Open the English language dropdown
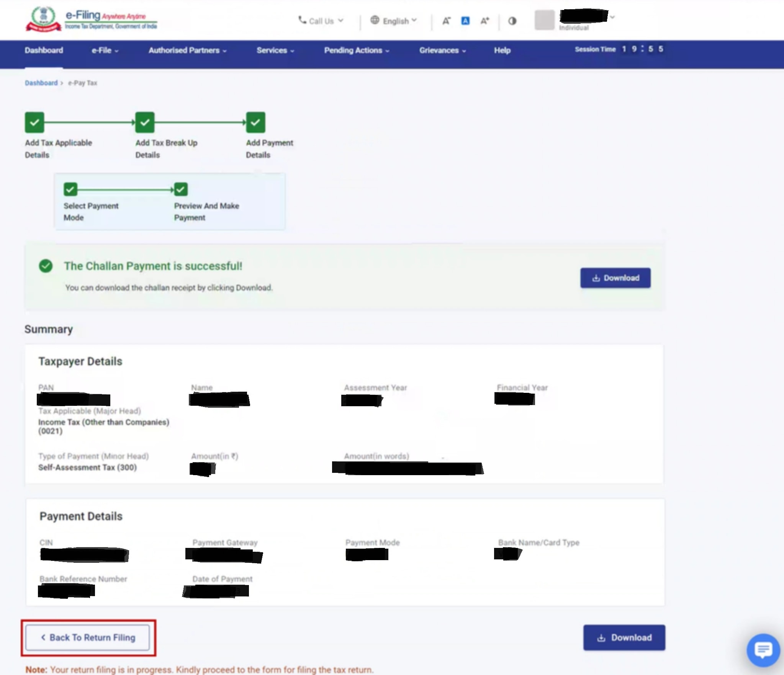784x675 pixels. pyautogui.click(x=394, y=21)
